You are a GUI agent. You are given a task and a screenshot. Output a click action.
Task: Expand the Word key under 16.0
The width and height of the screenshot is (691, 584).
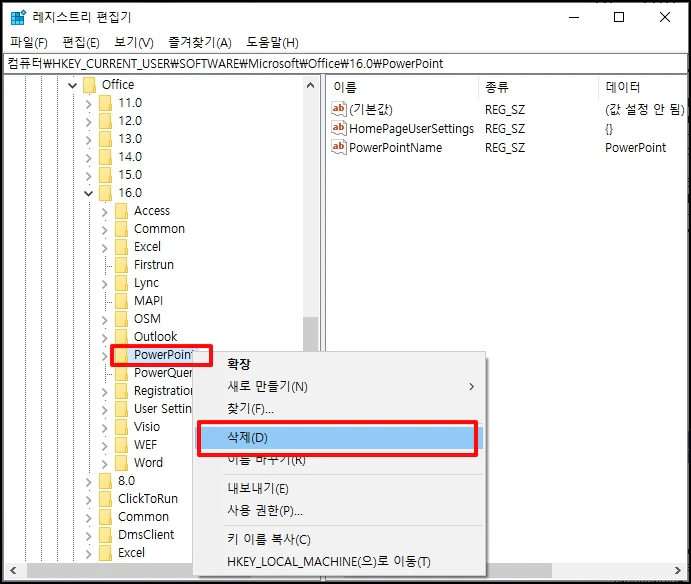click(105, 464)
